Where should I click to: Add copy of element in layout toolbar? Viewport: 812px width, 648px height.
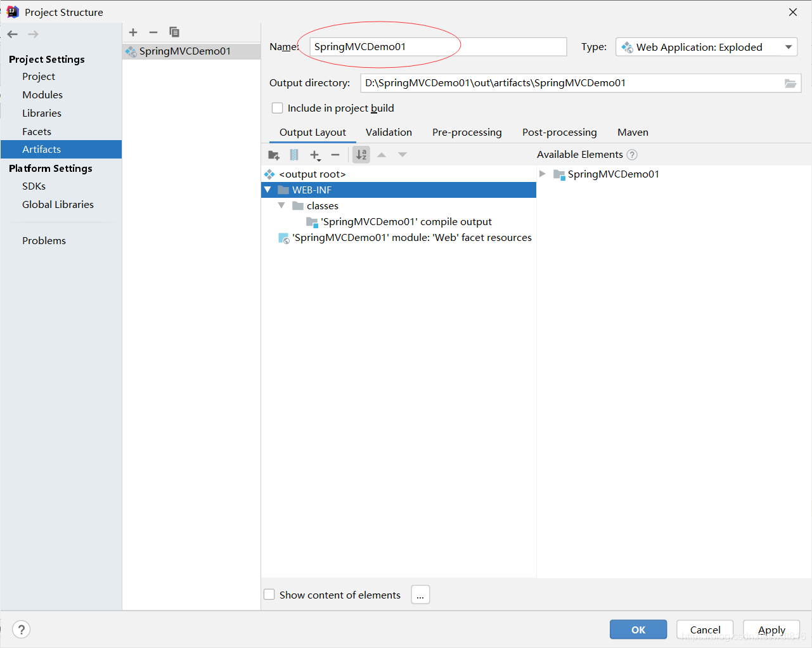click(315, 155)
